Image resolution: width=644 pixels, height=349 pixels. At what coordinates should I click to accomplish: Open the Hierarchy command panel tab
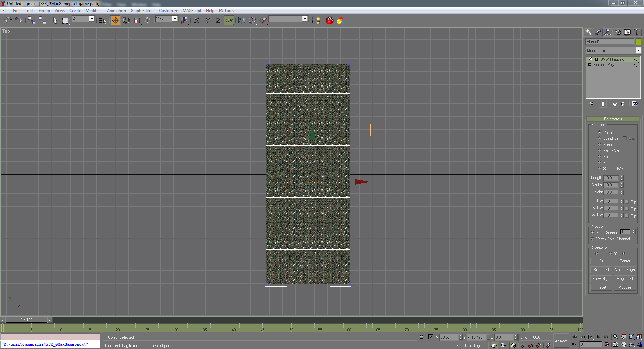click(x=608, y=32)
